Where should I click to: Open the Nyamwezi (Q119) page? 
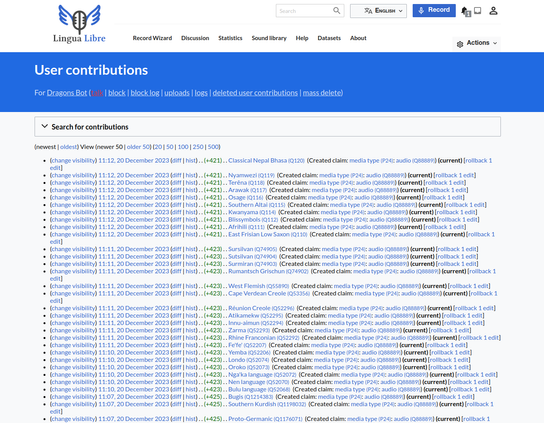(x=251, y=175)
